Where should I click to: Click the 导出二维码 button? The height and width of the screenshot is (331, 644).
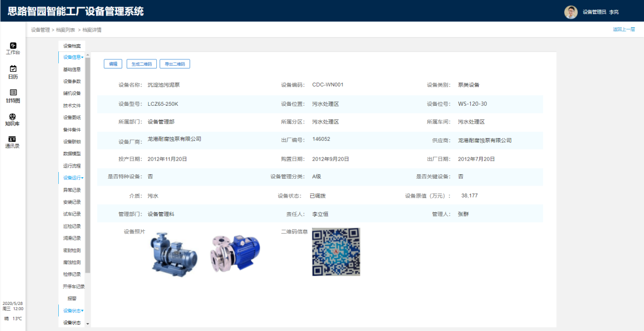(175, 64)
